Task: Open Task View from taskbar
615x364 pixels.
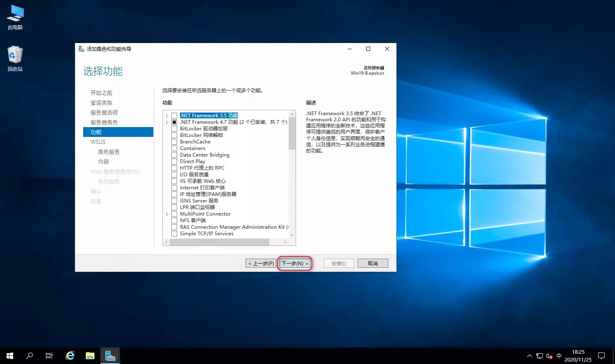Action: (49, 355)
